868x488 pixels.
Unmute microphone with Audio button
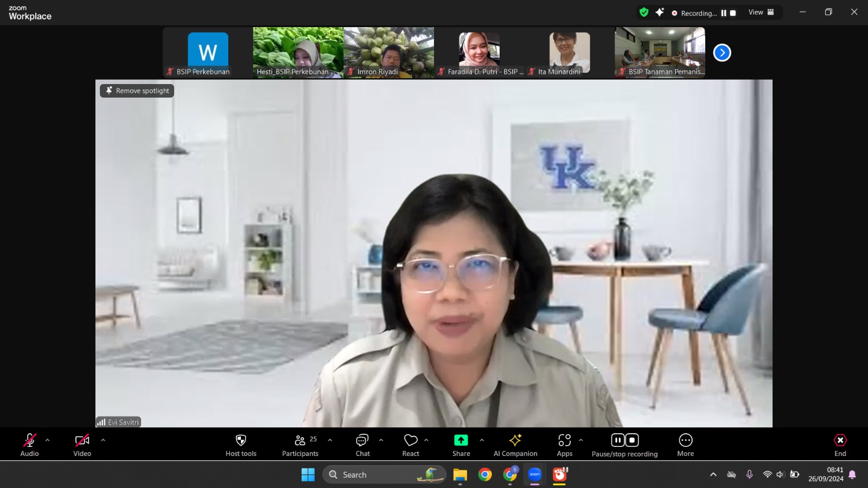[30, 445]
